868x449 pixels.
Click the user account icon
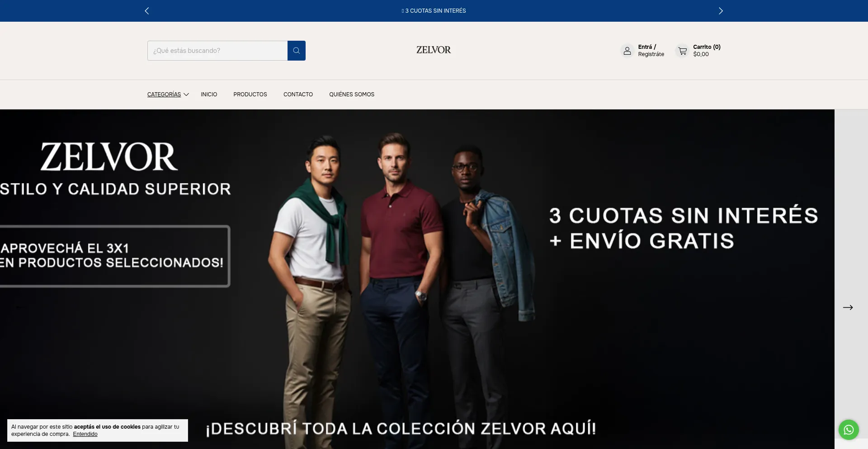[x=627, y=51]
